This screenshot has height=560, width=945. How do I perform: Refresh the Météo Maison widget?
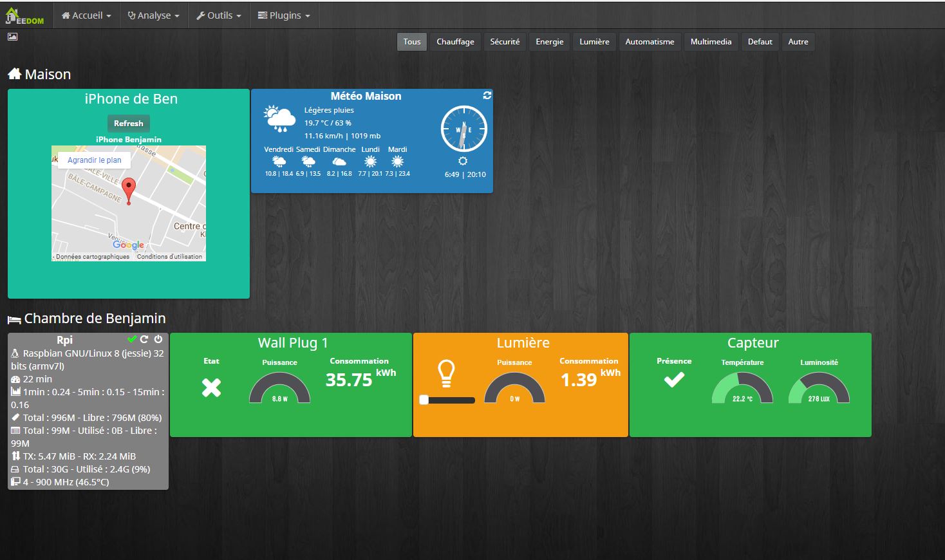tap(487, 95)
